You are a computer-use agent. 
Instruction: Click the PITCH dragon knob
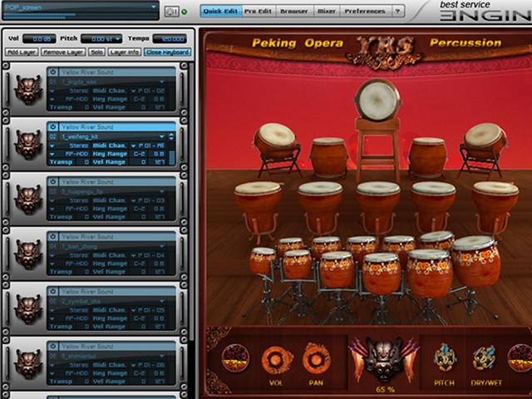[x=446, y=357]
